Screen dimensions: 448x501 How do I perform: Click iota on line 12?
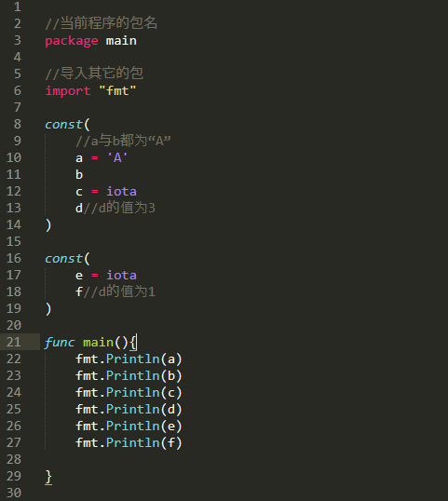point(121,191)
